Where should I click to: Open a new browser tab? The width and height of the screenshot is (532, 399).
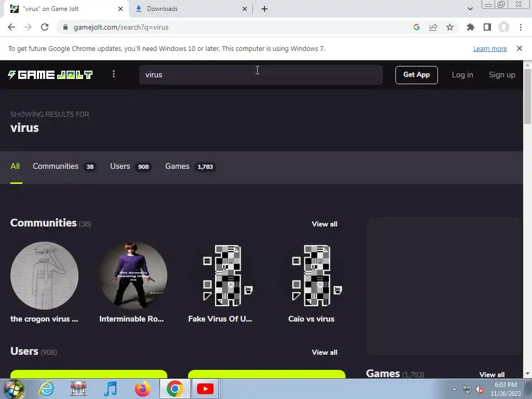tap(264, 9)
